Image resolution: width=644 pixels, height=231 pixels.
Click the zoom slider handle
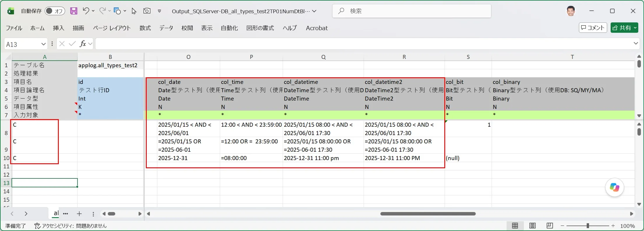pyautogui.click(x=588, y=226)
